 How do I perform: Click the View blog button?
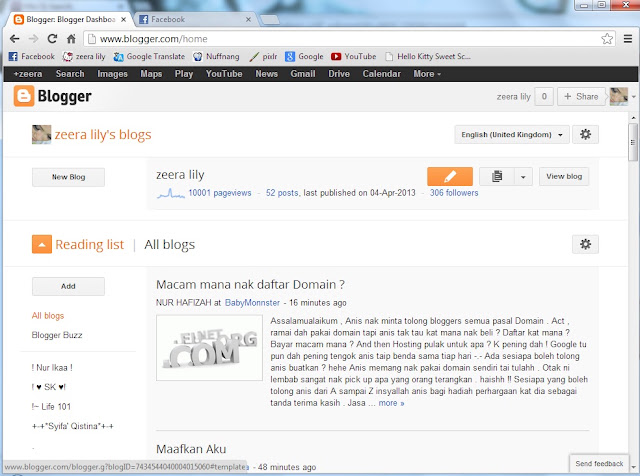(x=564, y=176)
